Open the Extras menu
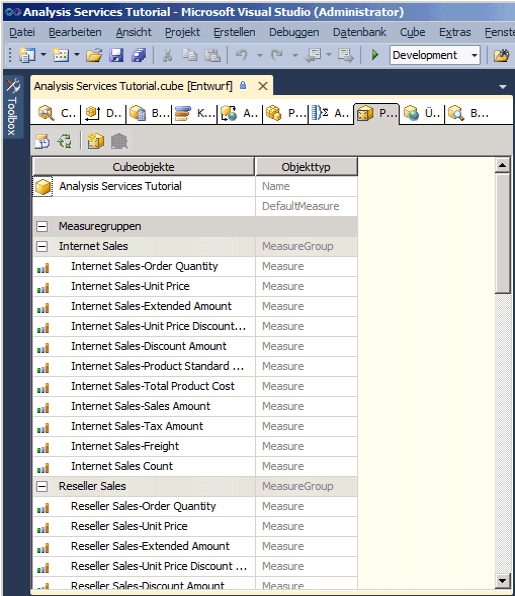The height and width of the screenshot is (596, 515). (x=455, y=32)
